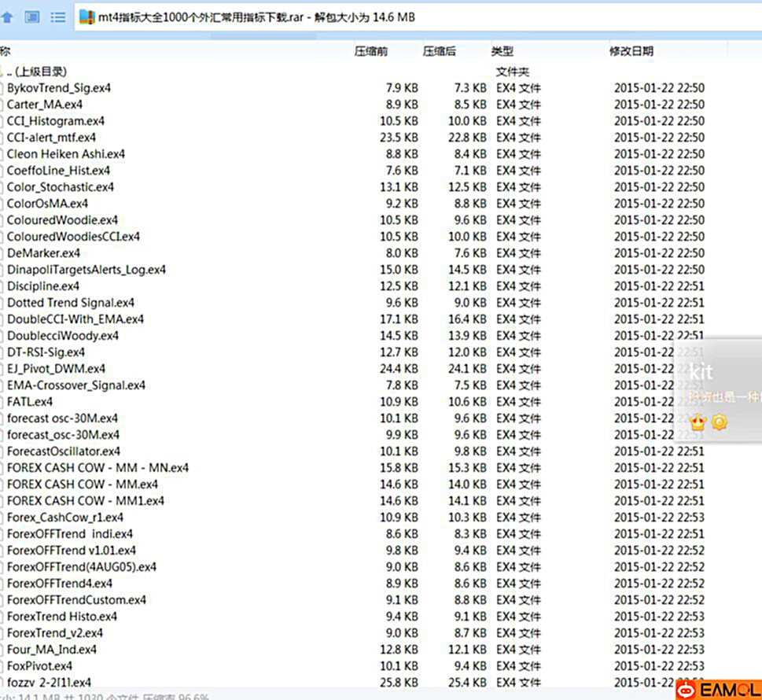Sort by the 压缩前 column header
This screenshot has height=700, width=762.
point(371,51)
